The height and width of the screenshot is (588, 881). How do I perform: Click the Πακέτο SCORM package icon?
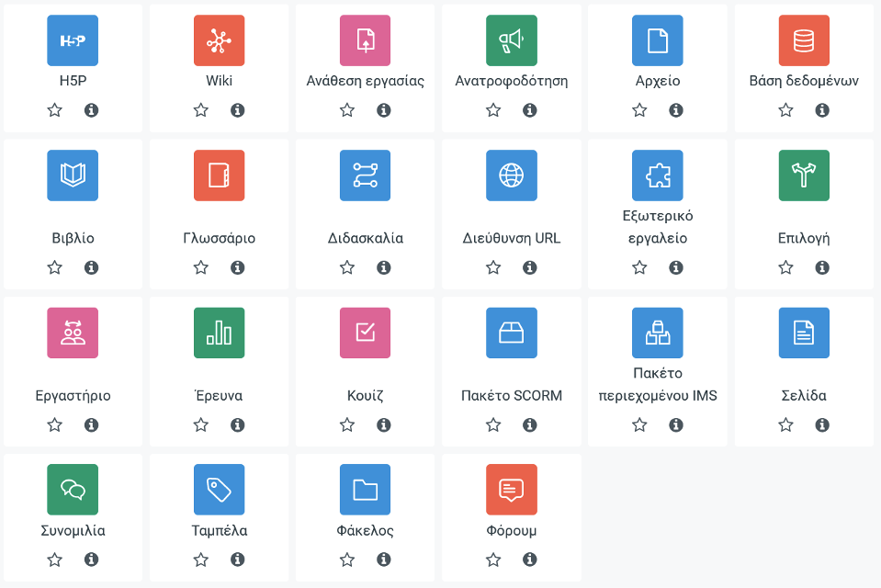512,333
